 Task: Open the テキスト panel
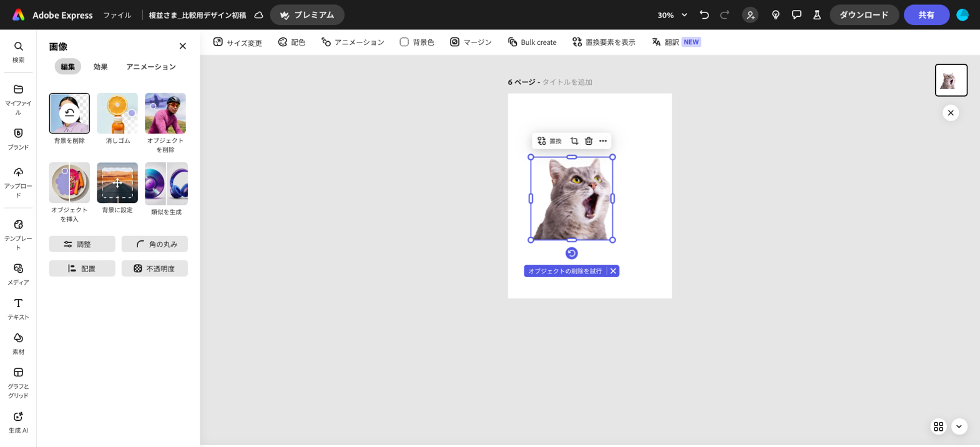click(x=18, y=308)
